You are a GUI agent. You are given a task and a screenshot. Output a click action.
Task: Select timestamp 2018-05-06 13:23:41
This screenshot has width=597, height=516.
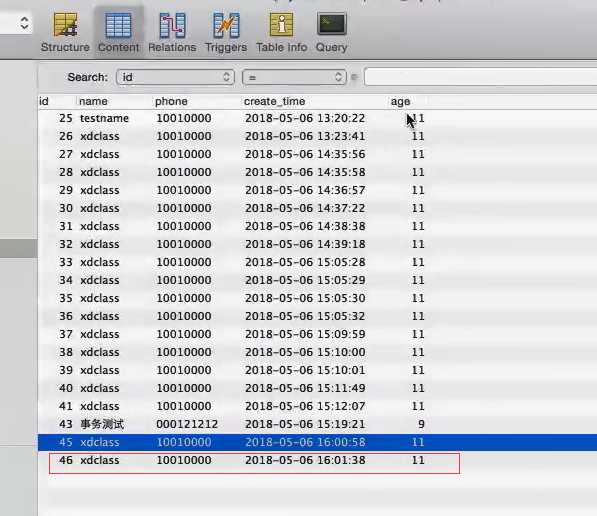pyautogui.click(x=305, y=136)
